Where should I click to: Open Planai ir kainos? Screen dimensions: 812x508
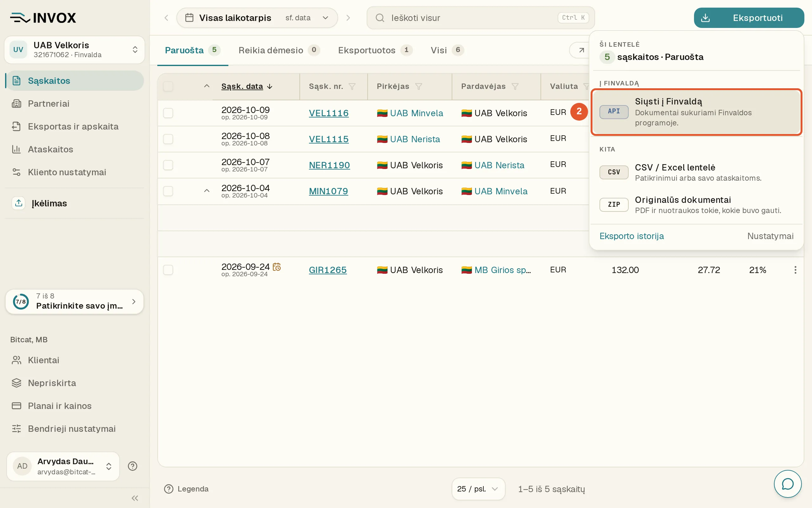coord(75,406)
